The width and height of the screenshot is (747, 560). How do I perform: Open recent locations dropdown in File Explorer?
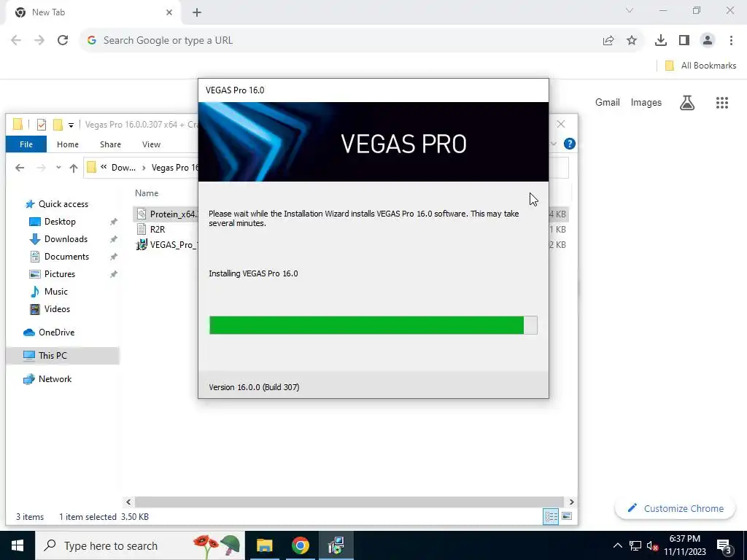pos(58,168)
